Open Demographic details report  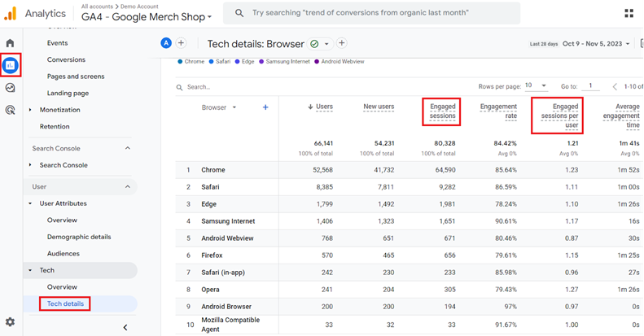click(x=79, y=237)
